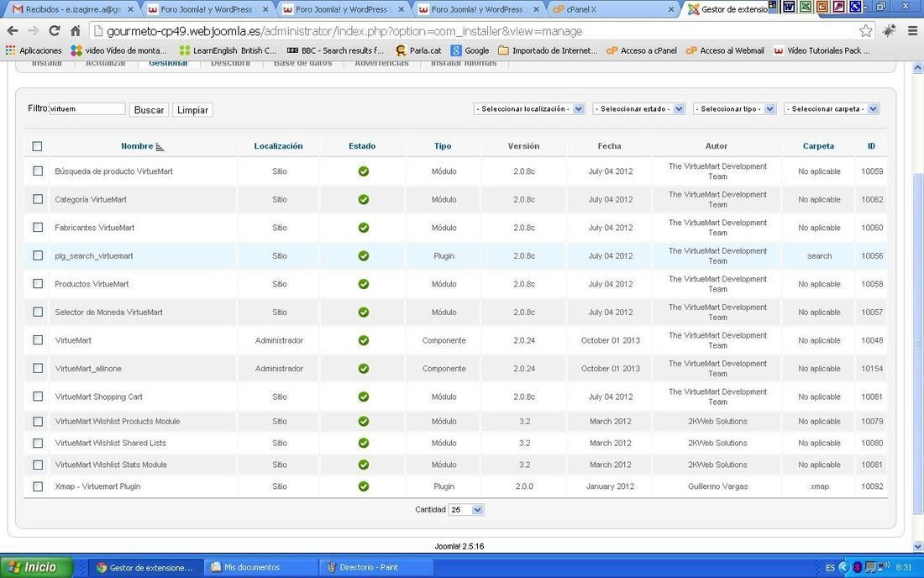Viewport: 924px width, 578px height.
Task: Click the ES language indicator in the tray
Action: [x=830, y=567]
